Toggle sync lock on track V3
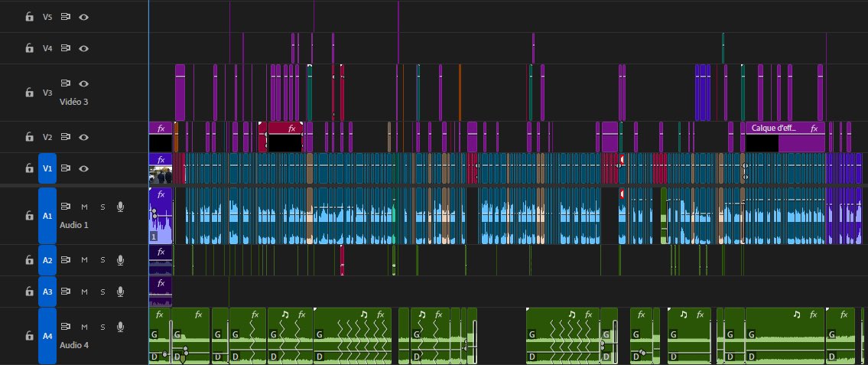This screenshot has height=365, width=868. coord(65,83)
